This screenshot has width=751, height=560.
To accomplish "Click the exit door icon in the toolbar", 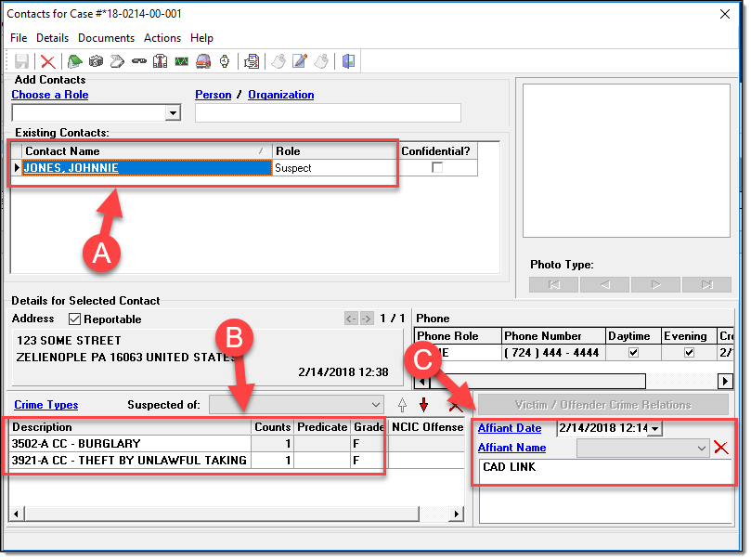I will [x=348, y=61].
